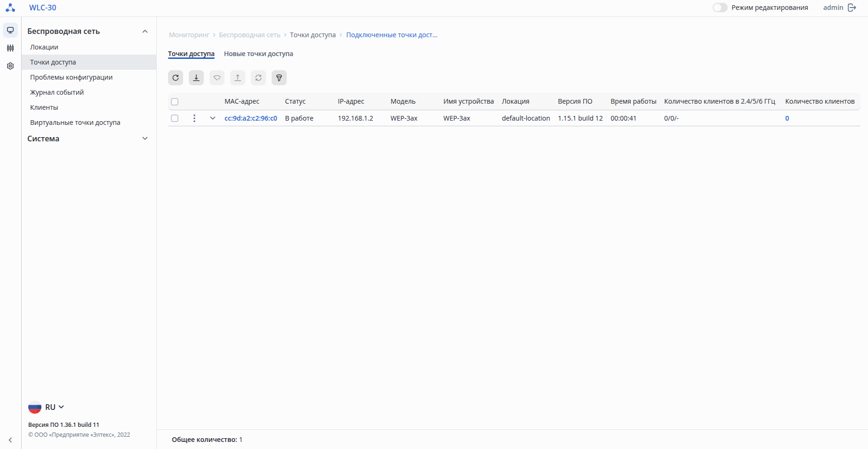The image size is (868, 449).
Task: Collapse the sidebar using the bottom-left arrow
Action: (10, 440)
